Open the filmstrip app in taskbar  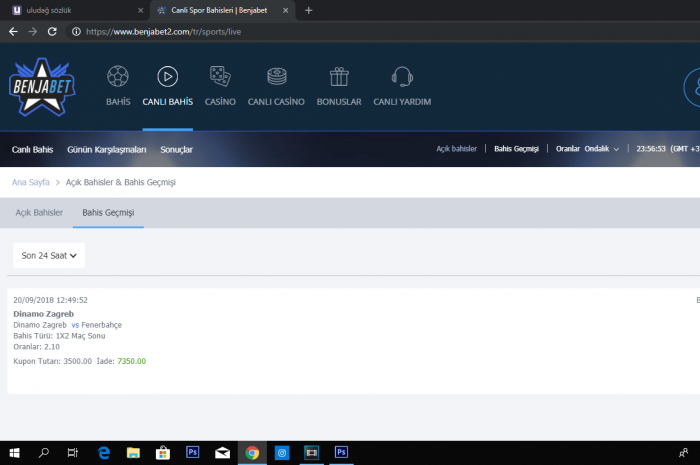(312, 453)
